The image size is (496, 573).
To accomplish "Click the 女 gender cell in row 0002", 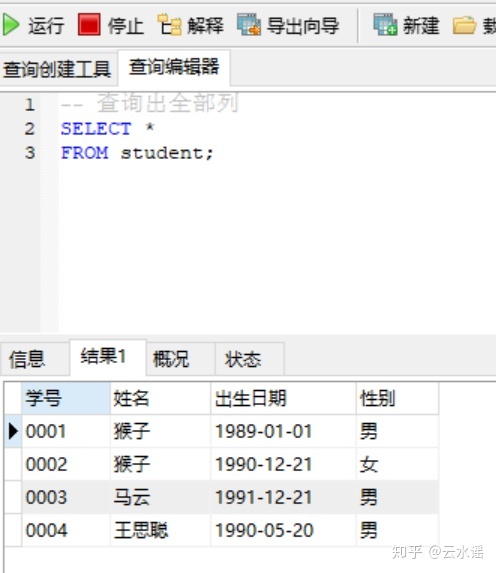I will pos(397,464).
